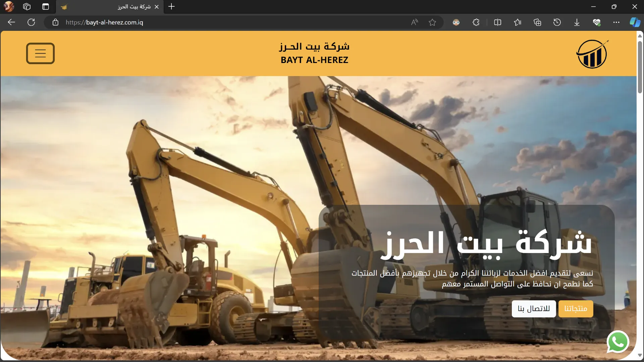Refresh the current page
644x362 pixels.
[x=31, y=22]
